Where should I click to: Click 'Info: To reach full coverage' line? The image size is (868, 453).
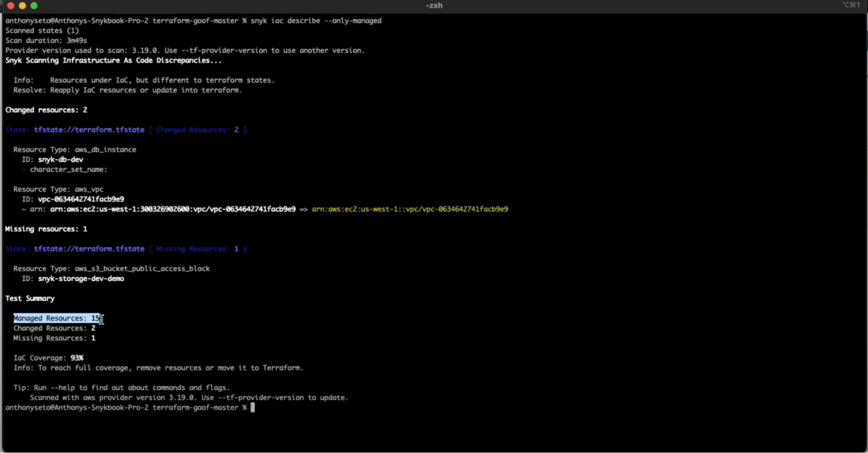tap(158, 368)
